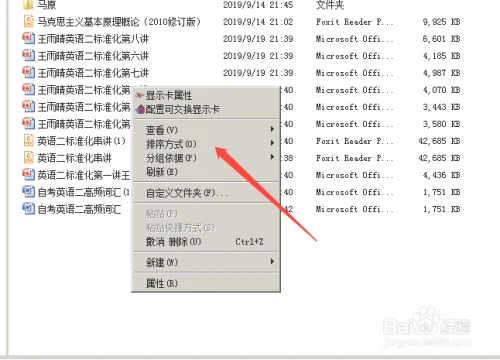
Task: Click Word icon of 自考英语二高频词汇 without suffix
Action: 29,209
